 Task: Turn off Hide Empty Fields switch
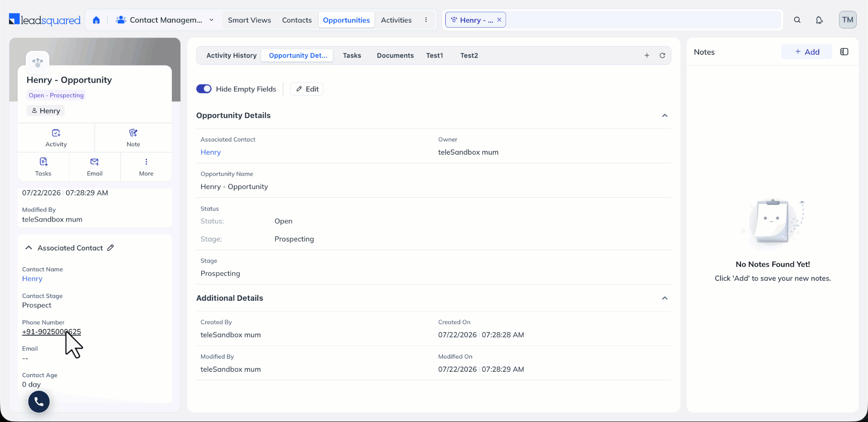coord(204,89)
